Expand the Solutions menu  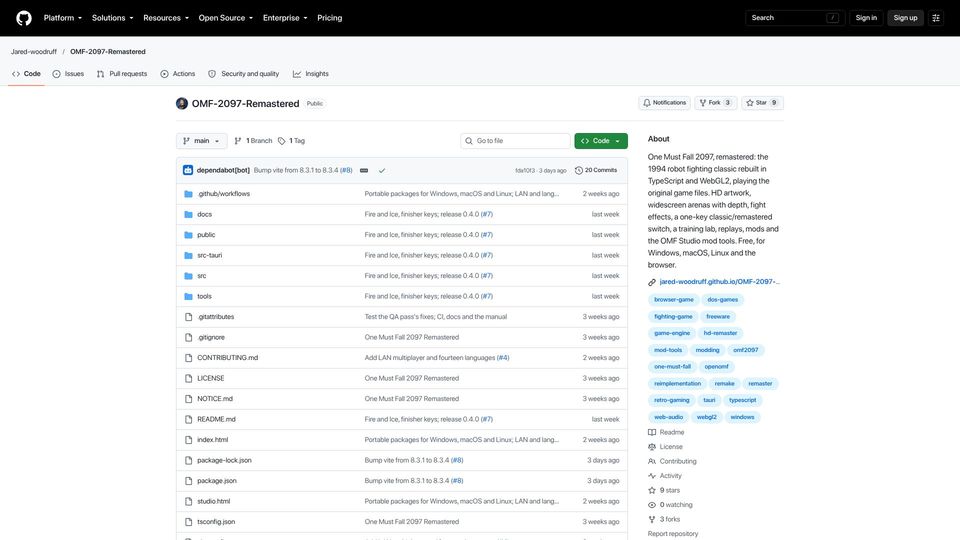tap(113, 18)
